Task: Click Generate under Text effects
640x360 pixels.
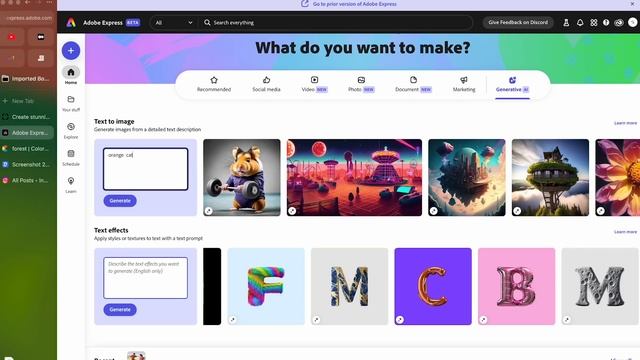Action: pyautogui.click(x=120, y=310)
